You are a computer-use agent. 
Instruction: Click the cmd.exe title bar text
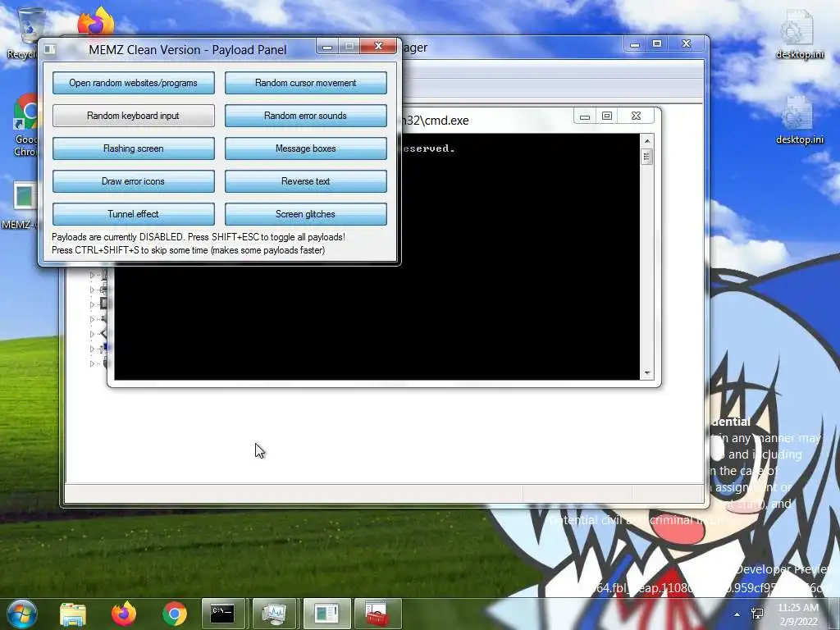435,121
